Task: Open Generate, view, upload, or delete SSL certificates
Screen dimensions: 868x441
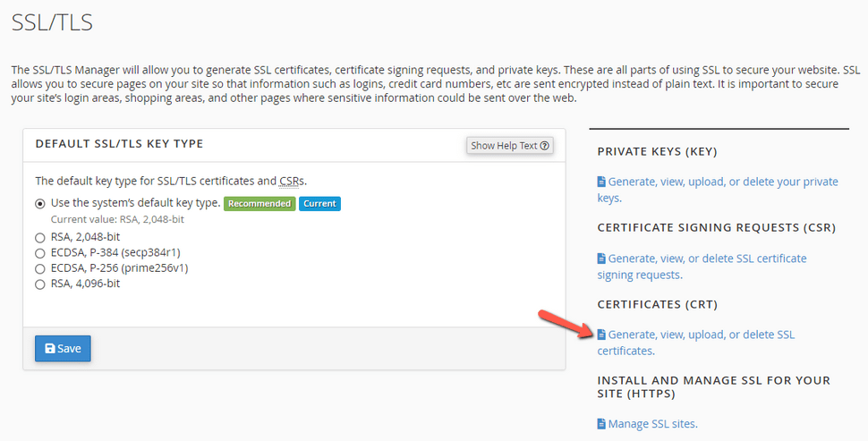Action: click(x=696, y=343)
